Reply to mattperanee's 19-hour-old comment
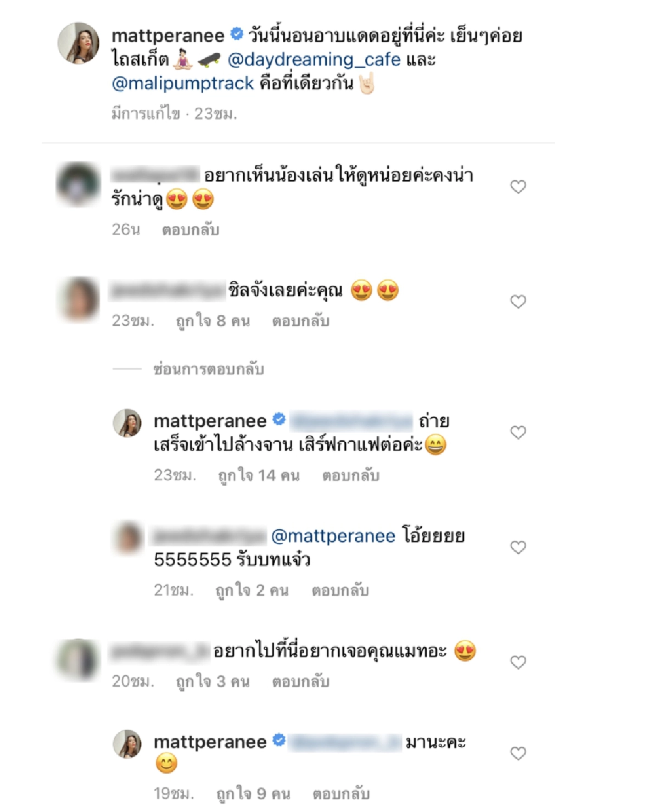 coord(341,794)
